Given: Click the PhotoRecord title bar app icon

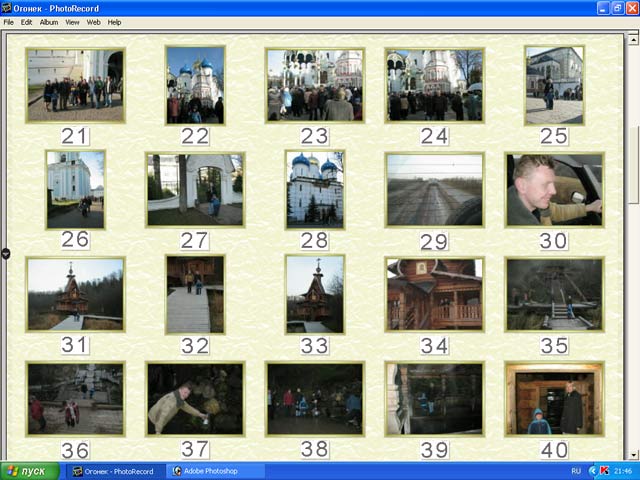Looking at the screenshot, I should pos(8,7).
